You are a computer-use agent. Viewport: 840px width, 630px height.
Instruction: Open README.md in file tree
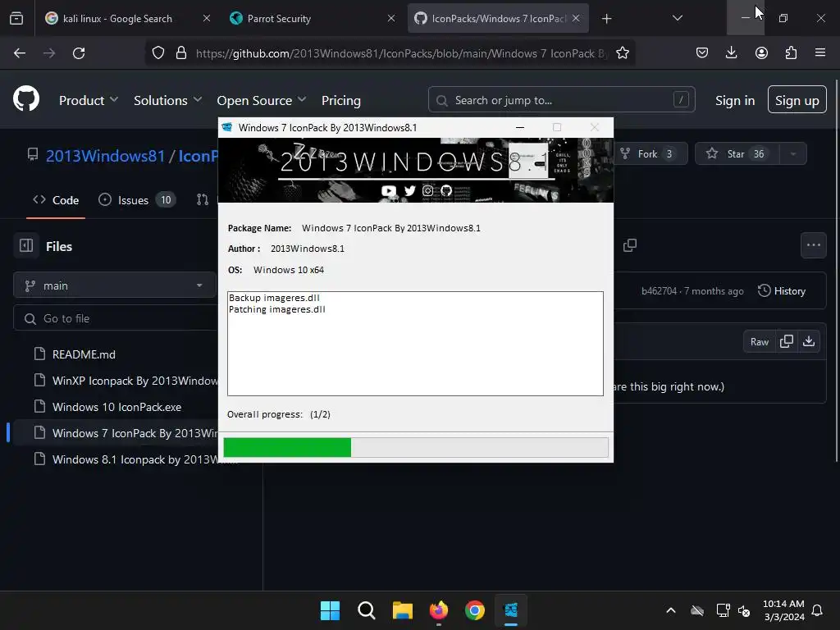tap(84, 354)
